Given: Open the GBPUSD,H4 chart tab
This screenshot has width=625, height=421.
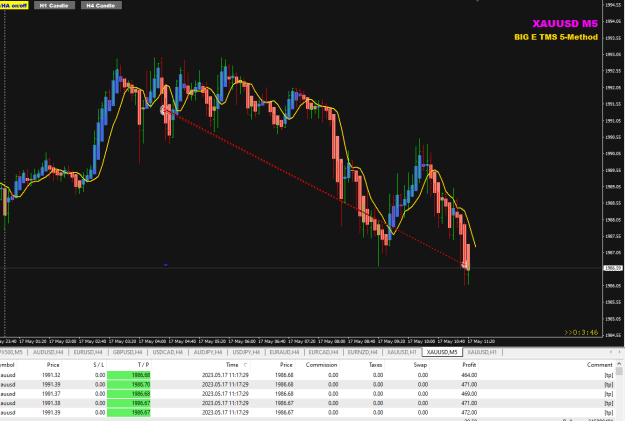Looking at the screenshot, I should (128, 352).
